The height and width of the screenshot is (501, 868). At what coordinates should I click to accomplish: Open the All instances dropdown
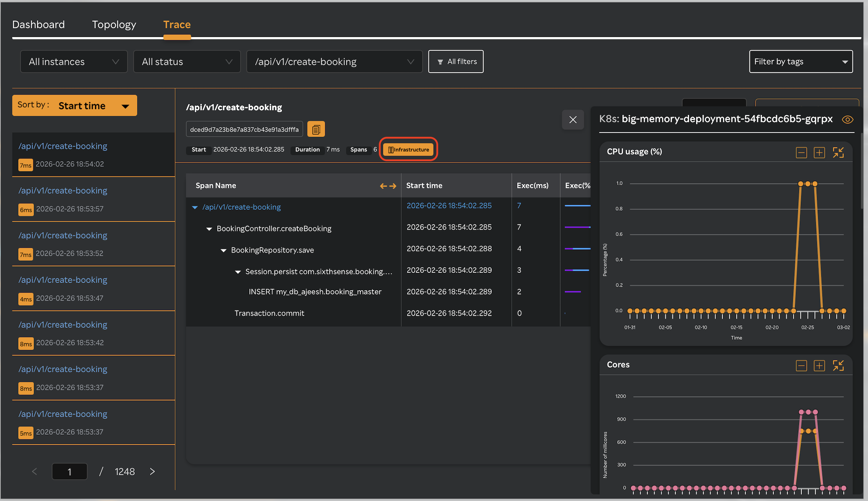coord(74,62)
